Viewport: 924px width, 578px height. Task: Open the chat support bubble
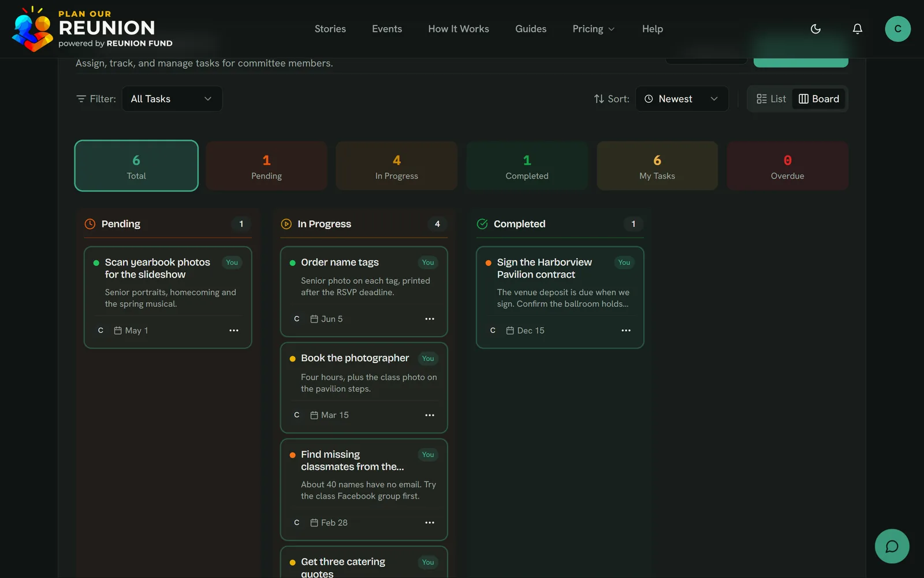892,546
